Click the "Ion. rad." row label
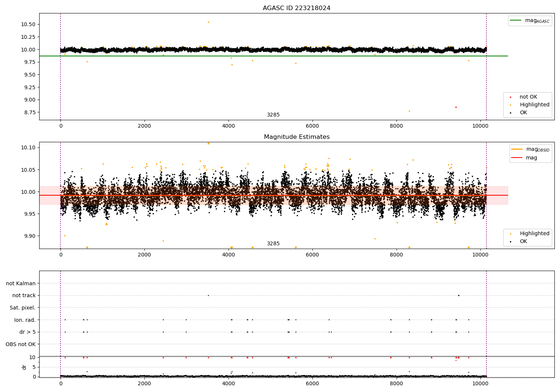The image size is (560, 392). pos(25,320)
